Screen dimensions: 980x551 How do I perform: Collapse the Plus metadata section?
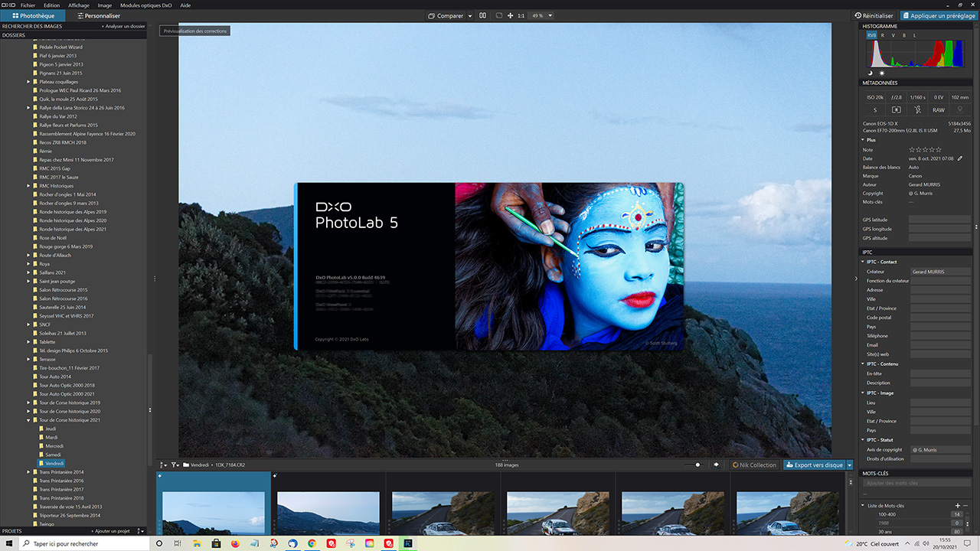864,140
